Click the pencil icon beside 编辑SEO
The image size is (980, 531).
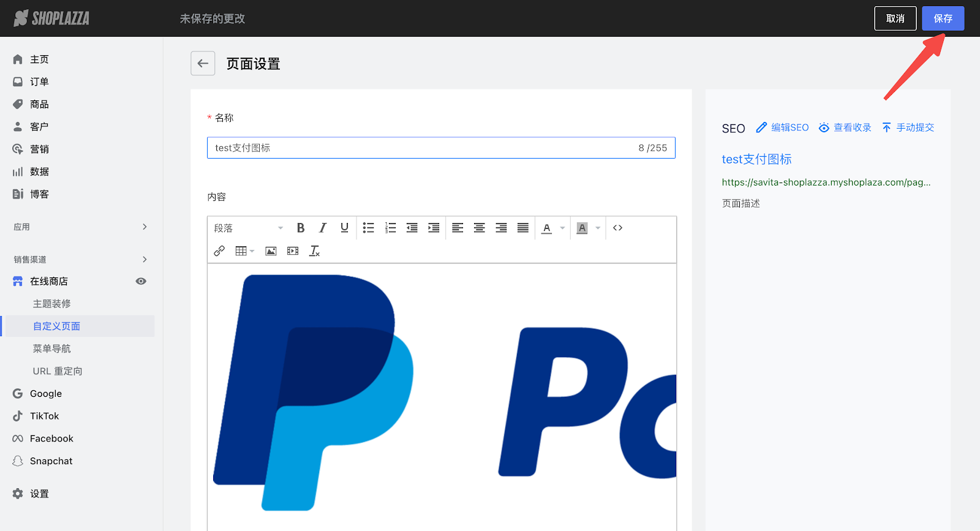tap(761, 127)
